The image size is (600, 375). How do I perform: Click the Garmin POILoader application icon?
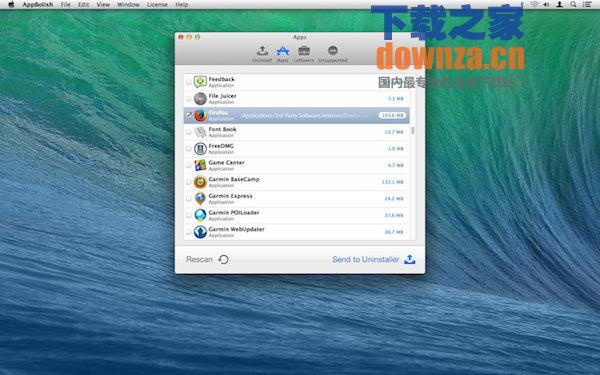coord(200,215)
